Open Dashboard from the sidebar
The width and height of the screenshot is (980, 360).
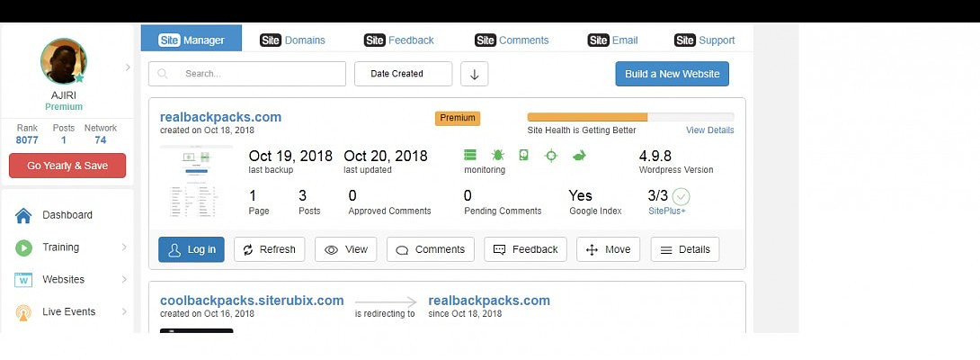pos(67,215)
